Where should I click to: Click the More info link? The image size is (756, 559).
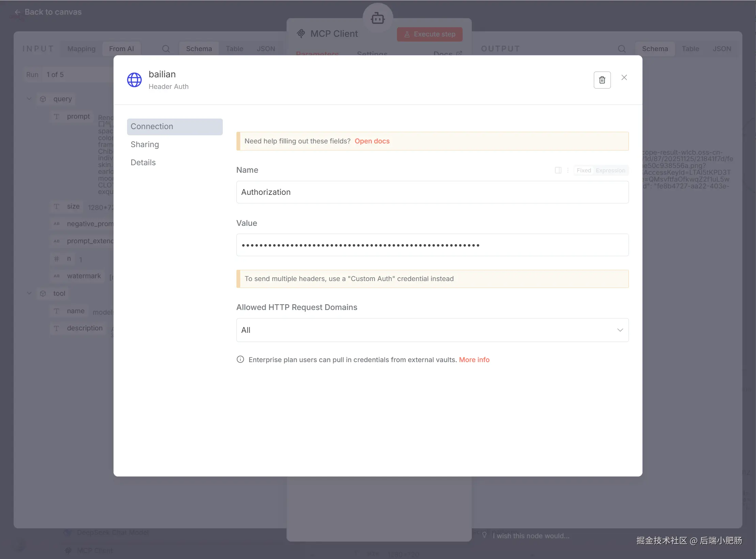[474, 360]
